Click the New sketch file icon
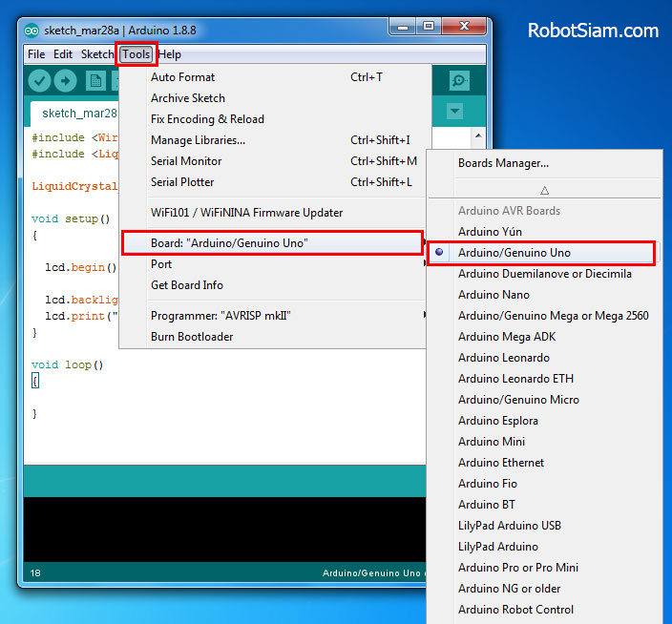This screenshot has height=624, width=672. click(x=95, y=80)
